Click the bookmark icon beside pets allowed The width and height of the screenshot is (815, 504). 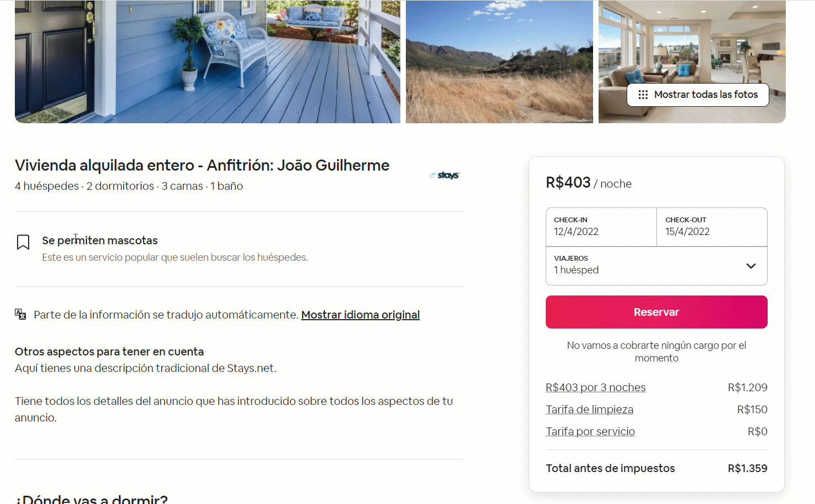pos(23,242)
